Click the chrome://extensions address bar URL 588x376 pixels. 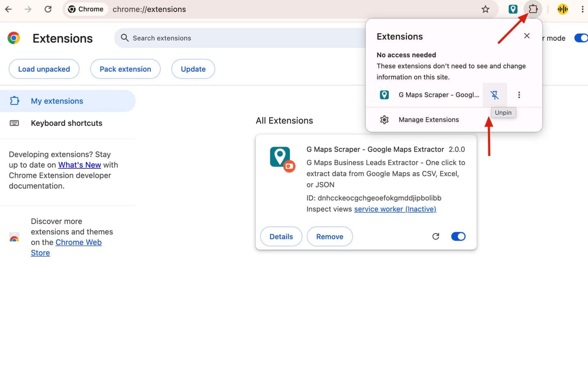coord(149,9)
